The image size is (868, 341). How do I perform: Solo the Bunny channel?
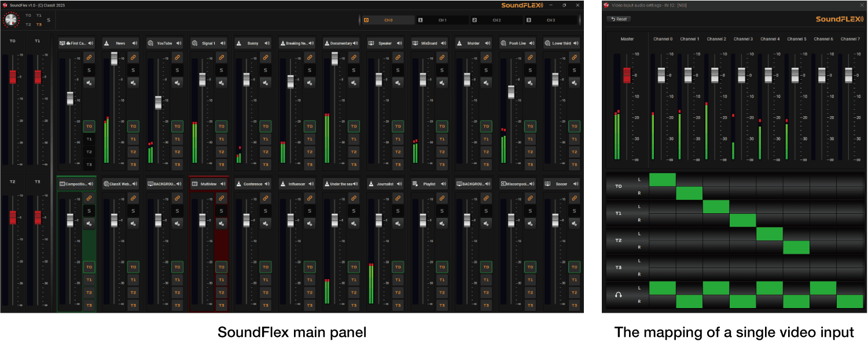(x=266, y=70)
